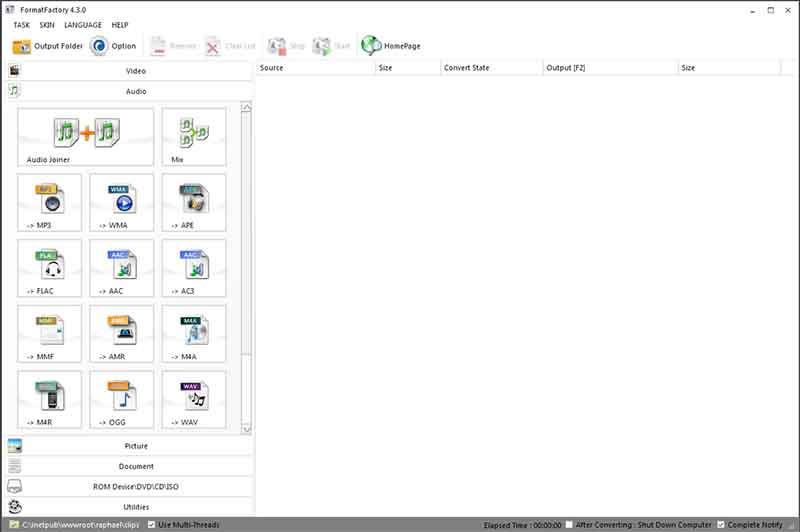This screenshot has height=532, width=800.
Task: Expand the Video category panel
Action: pos(130,71)
